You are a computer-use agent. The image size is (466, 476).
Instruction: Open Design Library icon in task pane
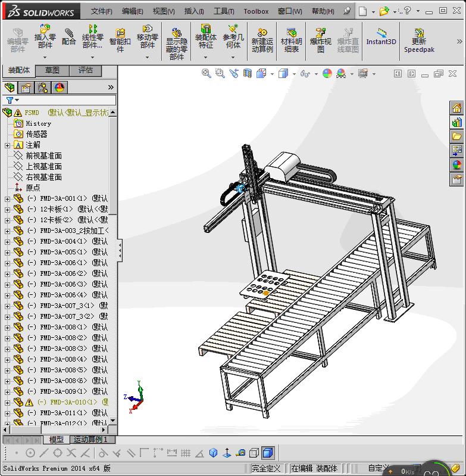456,122
